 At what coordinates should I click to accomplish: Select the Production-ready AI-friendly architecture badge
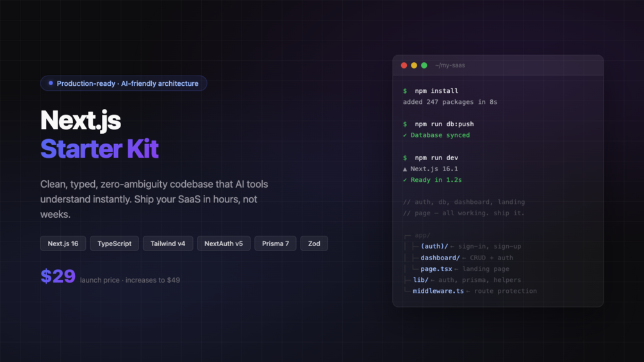[x=124, y=83]
